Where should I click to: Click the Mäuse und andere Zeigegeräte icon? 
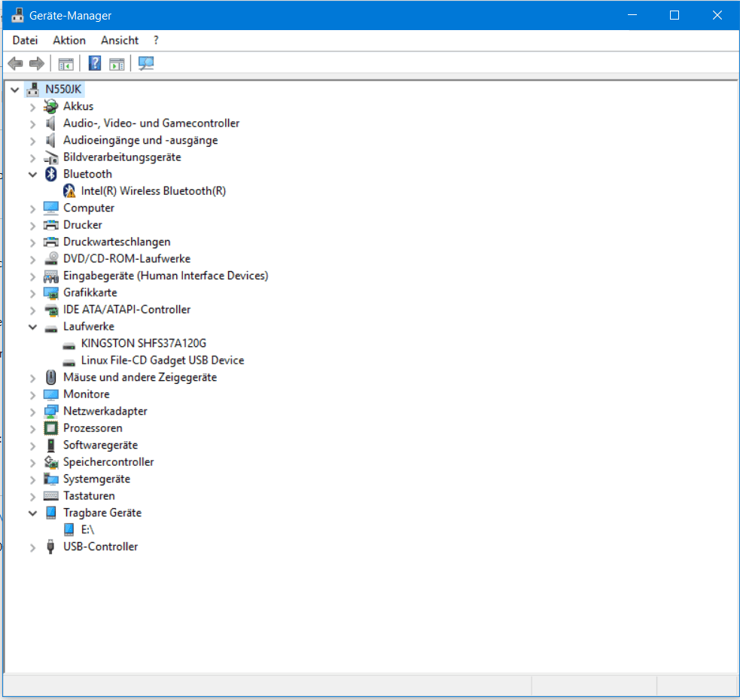coord(51,377)
